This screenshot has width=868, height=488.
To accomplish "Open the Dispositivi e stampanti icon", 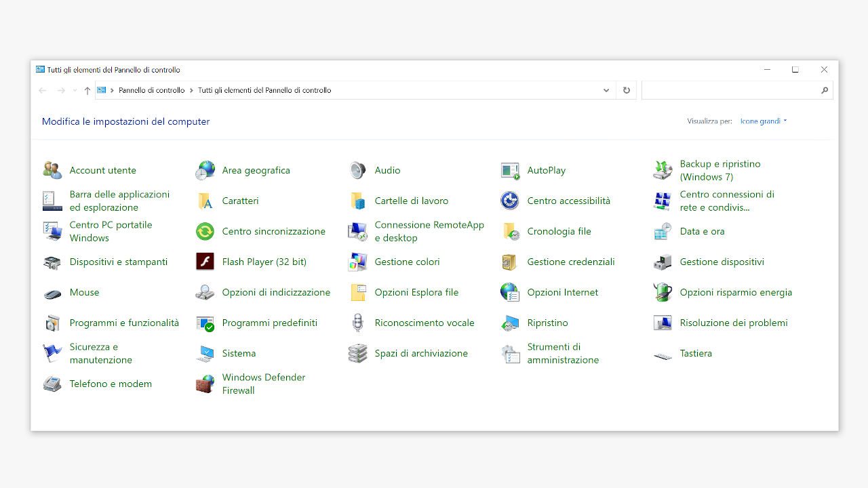I will 52,262.
